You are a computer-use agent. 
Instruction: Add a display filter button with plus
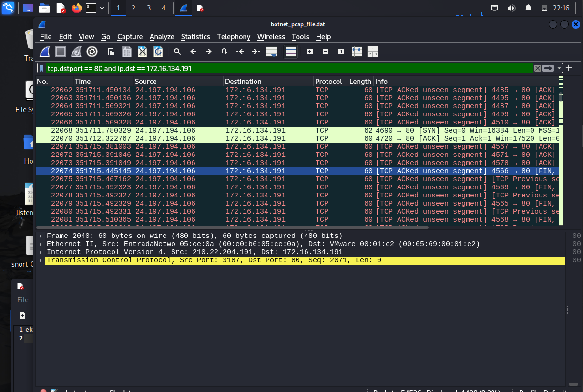coord(568,68)
